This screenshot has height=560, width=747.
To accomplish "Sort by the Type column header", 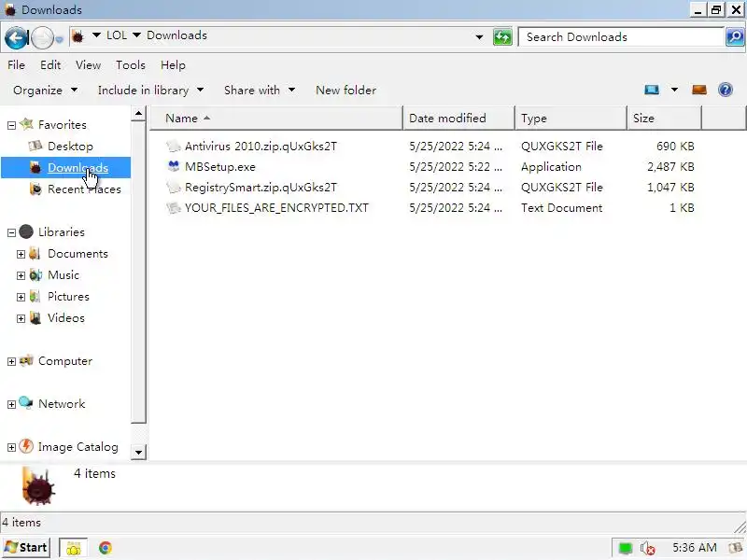I will (571, 119).
